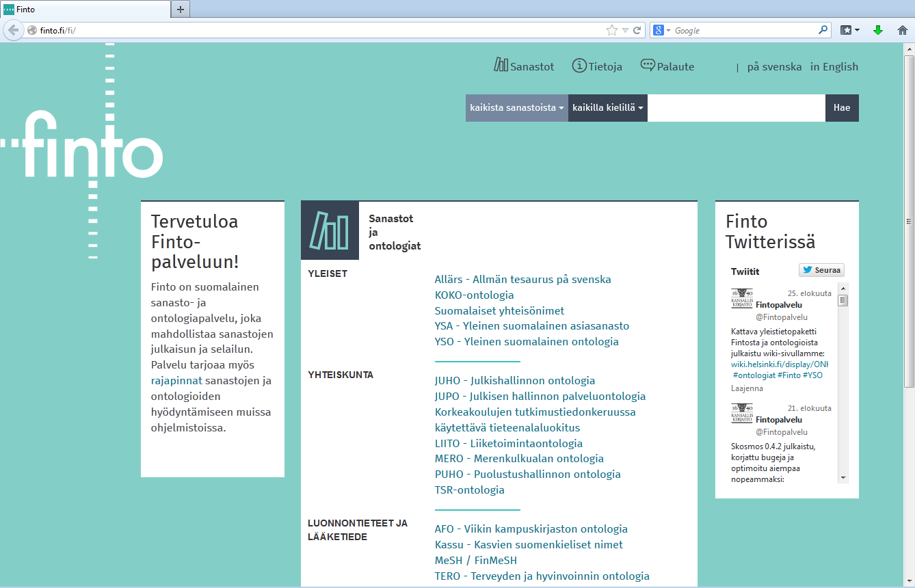Open wiki.helsinki.fi link in tweet
The image size is (915, 588).
[780, 364]
